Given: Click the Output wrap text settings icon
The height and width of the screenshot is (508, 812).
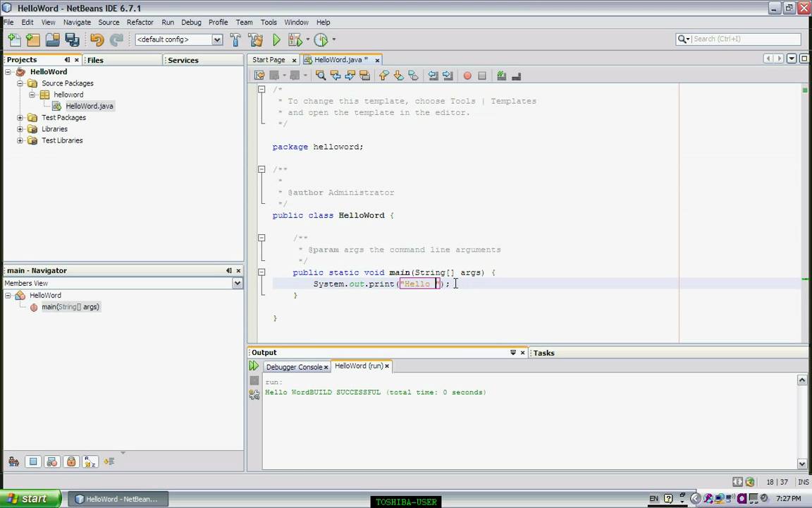Looking at the screenshot, I should [x=254, y=395].
